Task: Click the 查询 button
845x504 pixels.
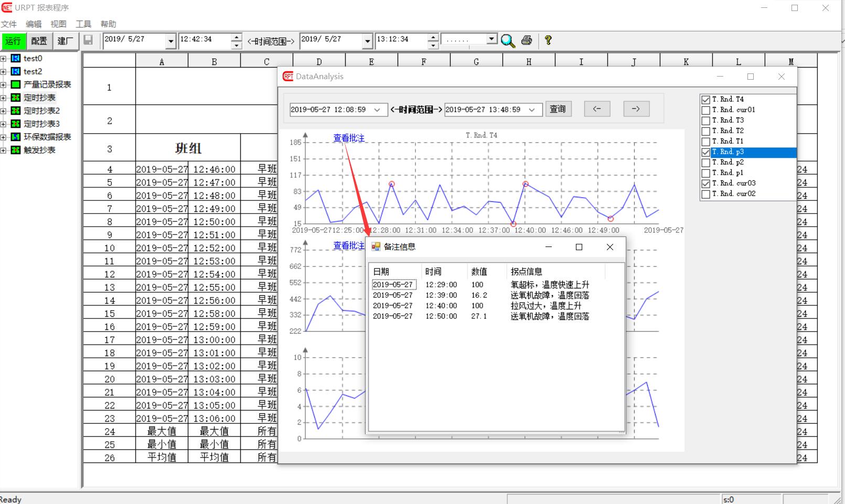Action: click(x=558, y=109)
